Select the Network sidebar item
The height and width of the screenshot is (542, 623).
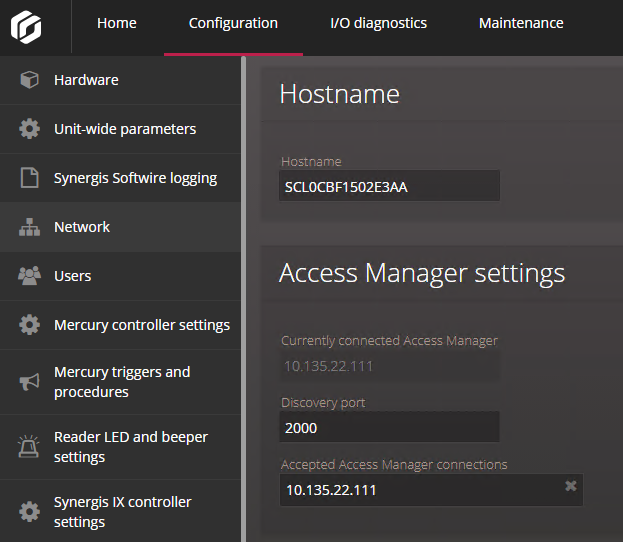pos(120,227)
